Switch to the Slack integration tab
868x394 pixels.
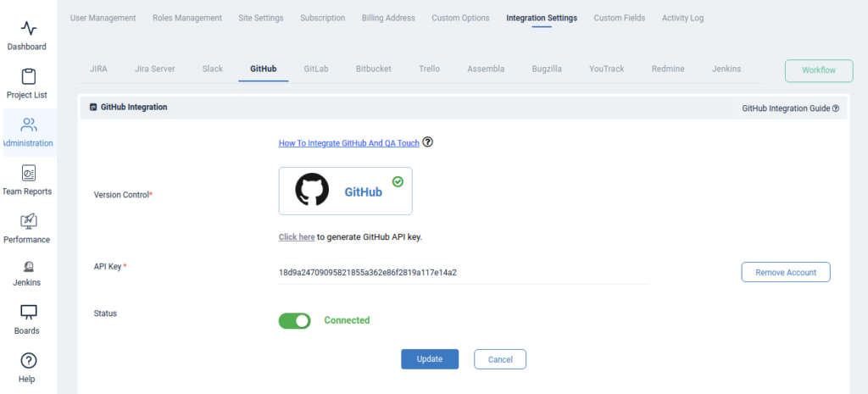pyautogui.click(x=213, y=69)
